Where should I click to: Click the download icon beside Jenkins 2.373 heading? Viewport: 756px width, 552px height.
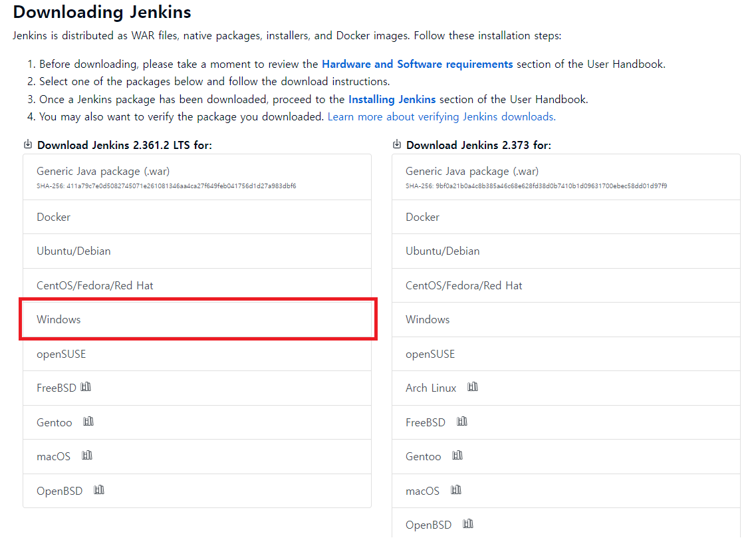tap(397, 144)
